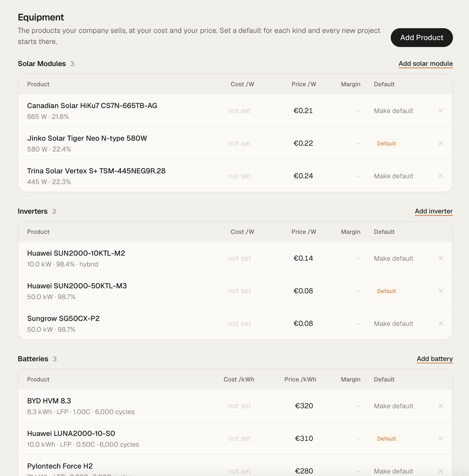Image resolution: width=469 pixels, height=476 pixels.
Task: Open the Add solar module link
Action: (x=426, y=64)
